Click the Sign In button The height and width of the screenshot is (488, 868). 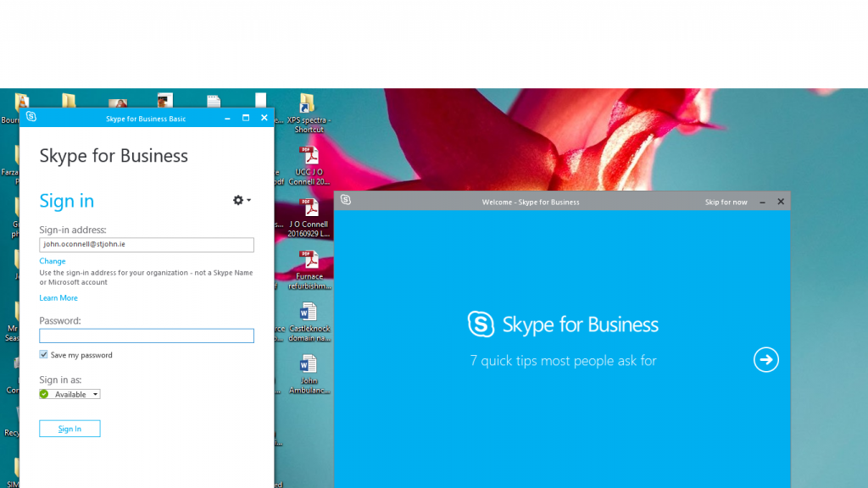pos(70,429)
